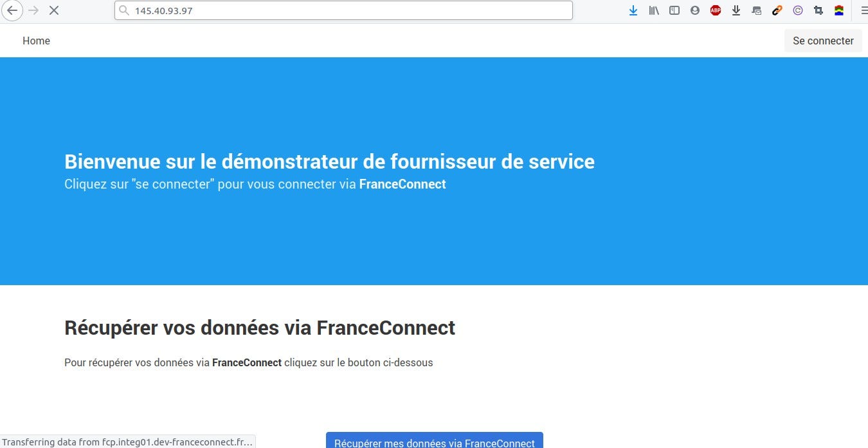Screen dimensions: 868x448
Task: Click paragraph starting Pour récupérer vos données
Action: (249, 362)
